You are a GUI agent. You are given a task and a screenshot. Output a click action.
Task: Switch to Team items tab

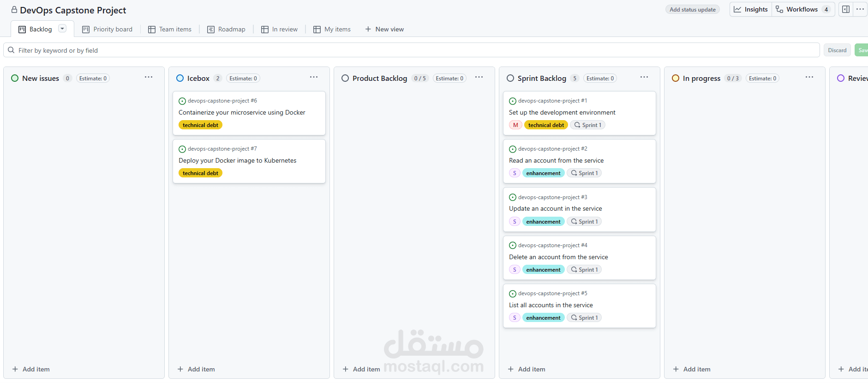click(170, 29)
